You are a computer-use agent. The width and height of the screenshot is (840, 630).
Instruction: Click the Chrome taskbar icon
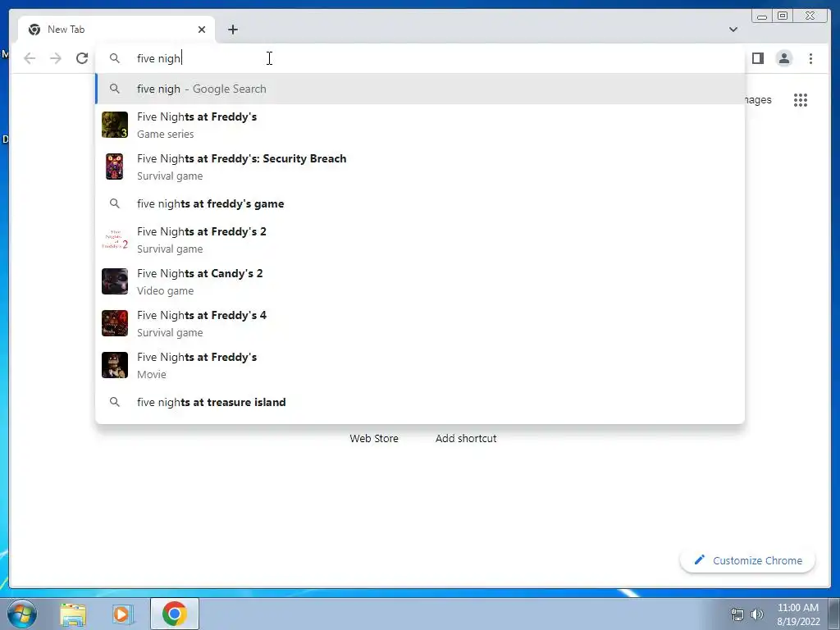point(174,614)
